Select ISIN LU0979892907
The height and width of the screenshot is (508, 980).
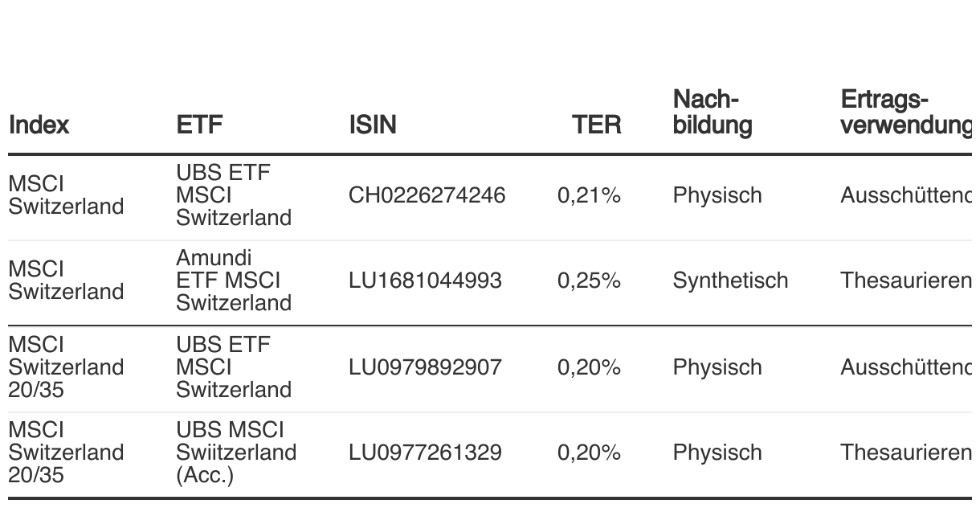pos(426,368)
